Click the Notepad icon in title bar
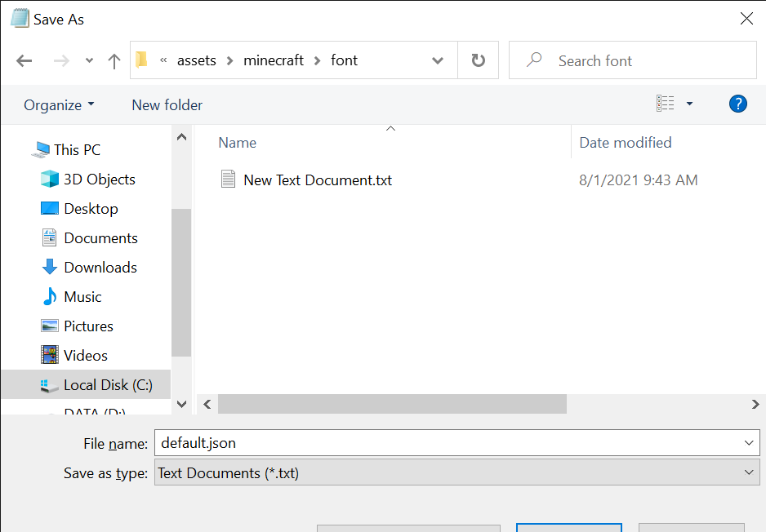The height and width of the screenshot is (532, 766). click(x=20, y=19)
